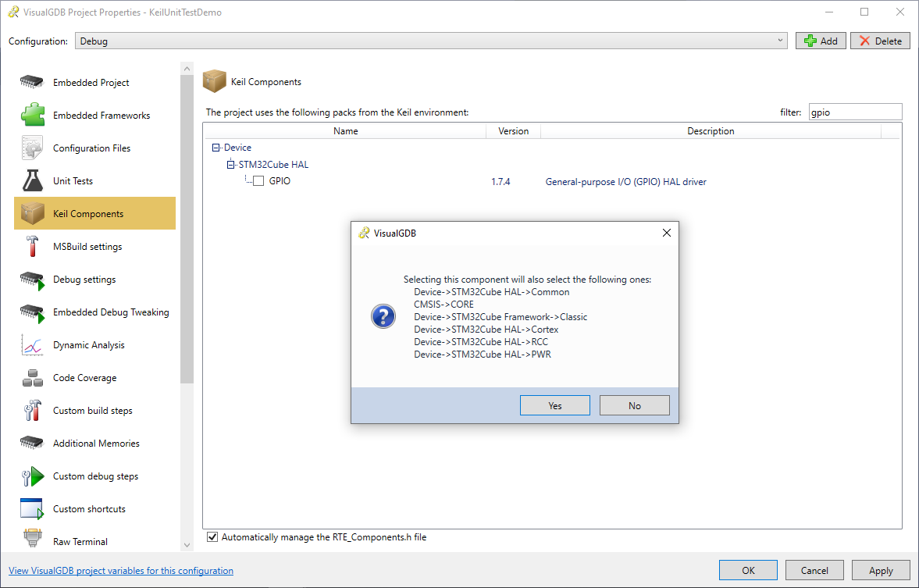Select the Device tree label

point(237,148)
